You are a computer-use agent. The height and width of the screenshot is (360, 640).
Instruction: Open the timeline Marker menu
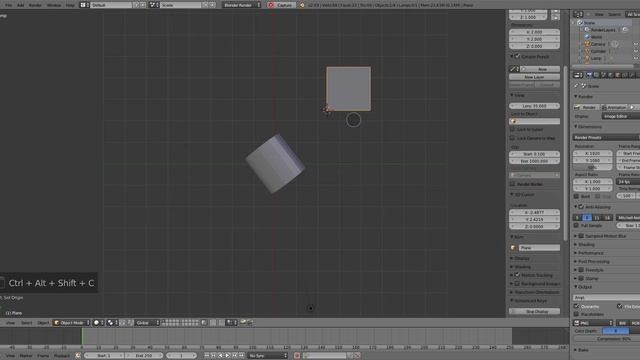[x=26, y=356]
